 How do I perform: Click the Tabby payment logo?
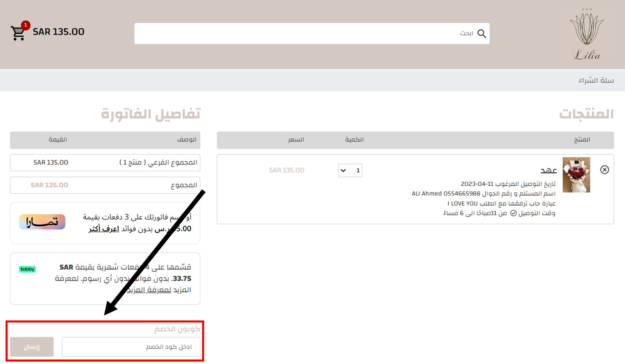click(x=27, y=269)
